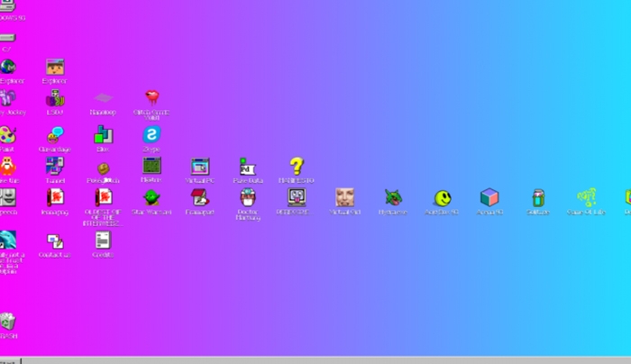Open the derpy computer screen icon
The width and height of the screenshot is (631, 364).
tap(297, 197)
